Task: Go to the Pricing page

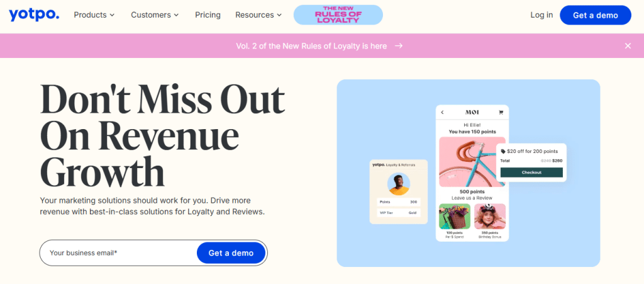Action: 208,14
